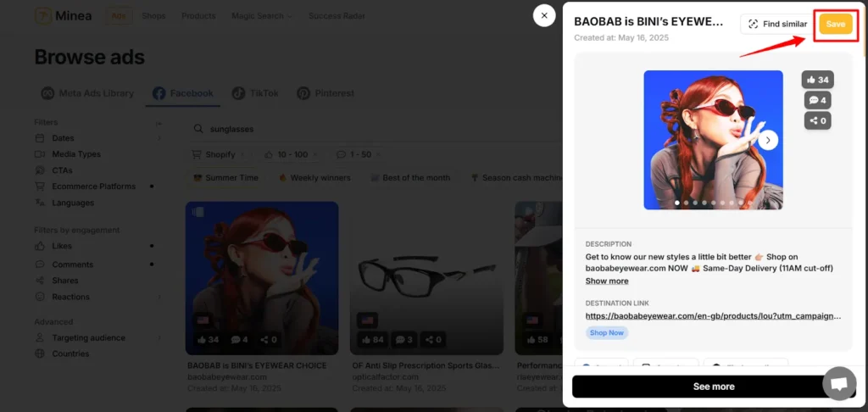Screen dimensions: 868x412
Task: Close the ad detail panel
Action: coord(544,15)
